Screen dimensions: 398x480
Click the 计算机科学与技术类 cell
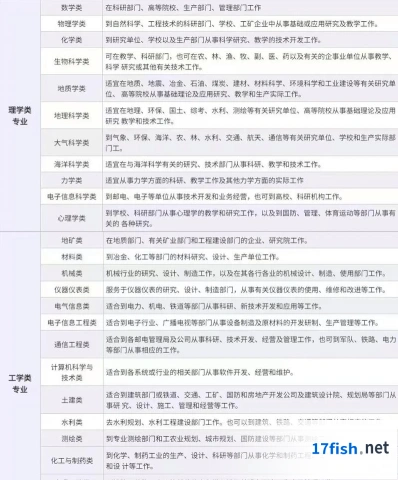tap(72, 372)
